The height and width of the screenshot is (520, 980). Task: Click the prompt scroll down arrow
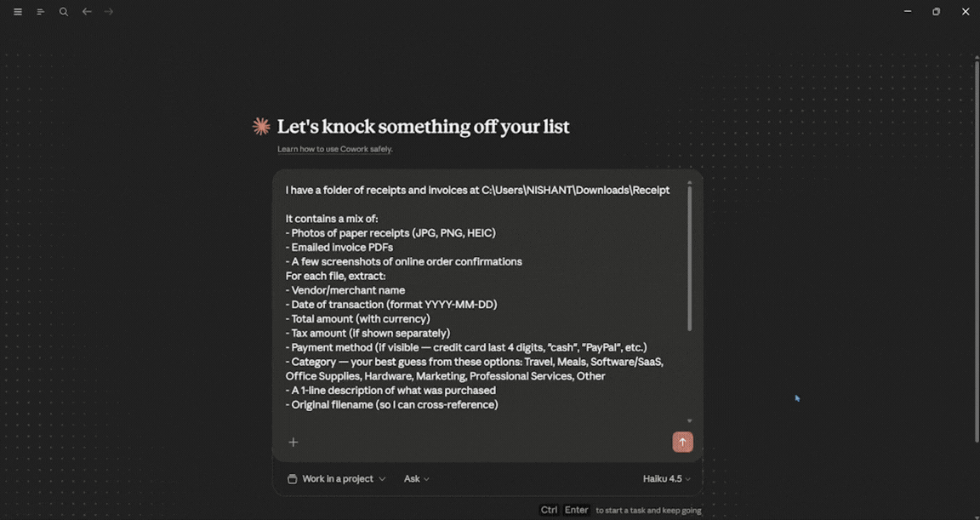[x=689, y=421]
